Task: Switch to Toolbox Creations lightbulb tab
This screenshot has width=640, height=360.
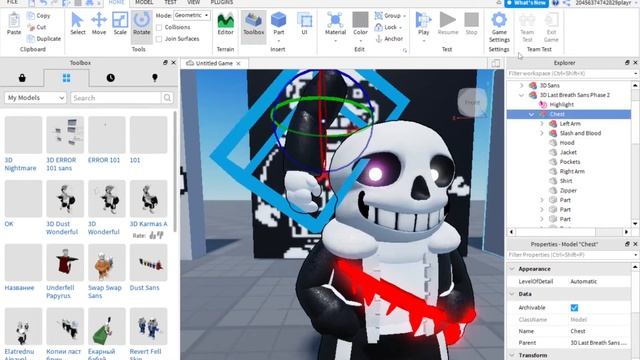Action: [x=155, y=78]
